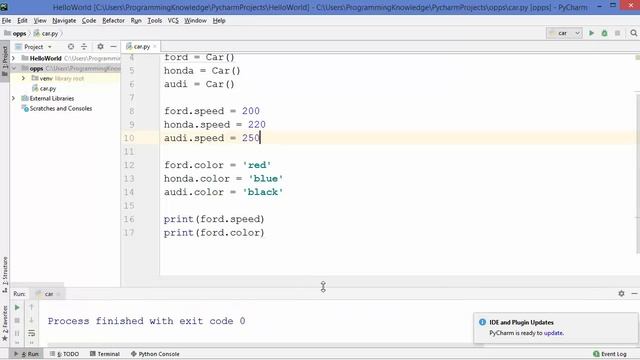This screenshot has height=360, width=640.
Task: Expand External Libraries node
Action: coord(14,98)
